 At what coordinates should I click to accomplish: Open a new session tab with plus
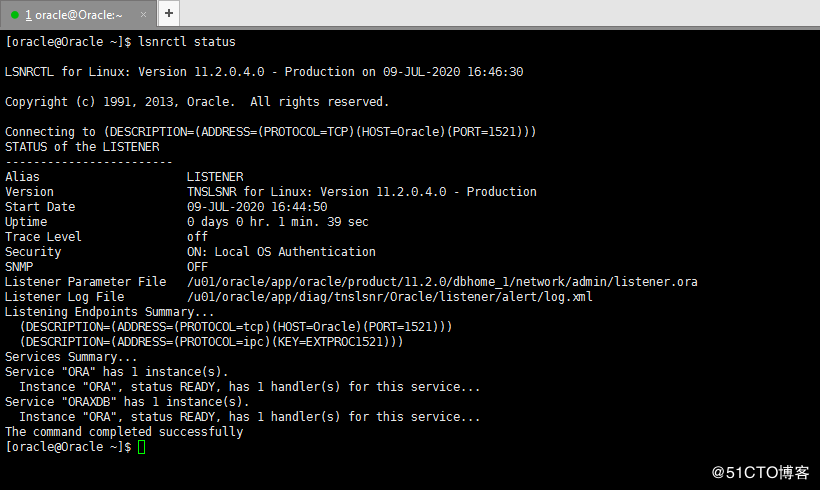(169, 13)
